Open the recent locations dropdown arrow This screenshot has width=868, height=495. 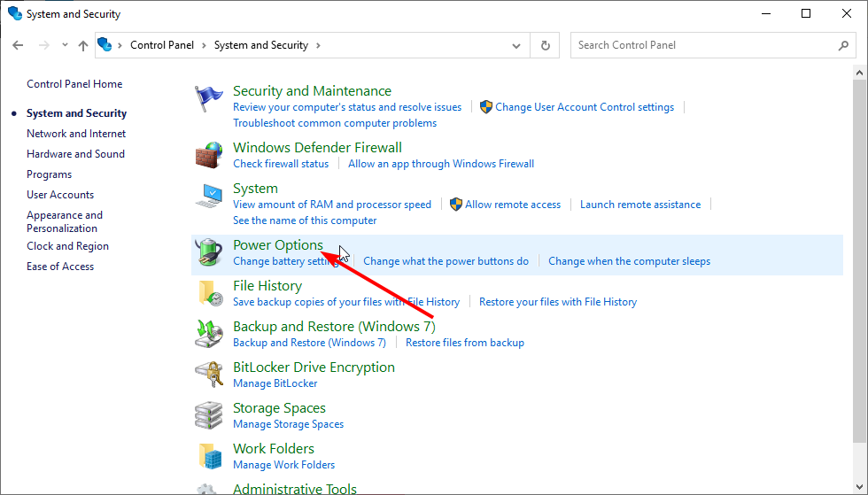point(65,45)
